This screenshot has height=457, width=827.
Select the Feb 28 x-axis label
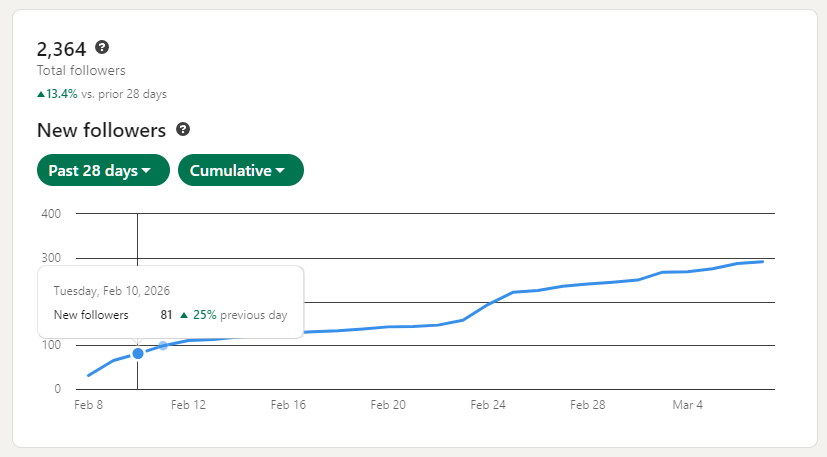pyautogui.click(x=588, y=405)
